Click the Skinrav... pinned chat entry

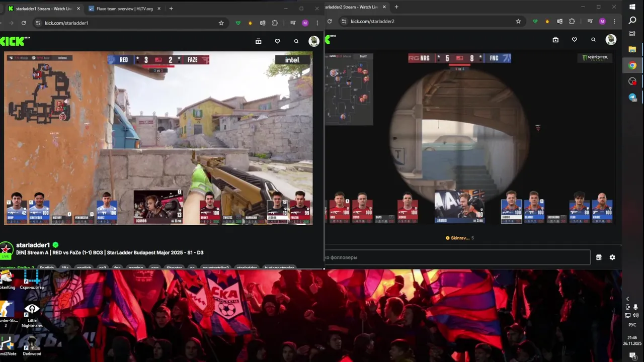point(460,238)
